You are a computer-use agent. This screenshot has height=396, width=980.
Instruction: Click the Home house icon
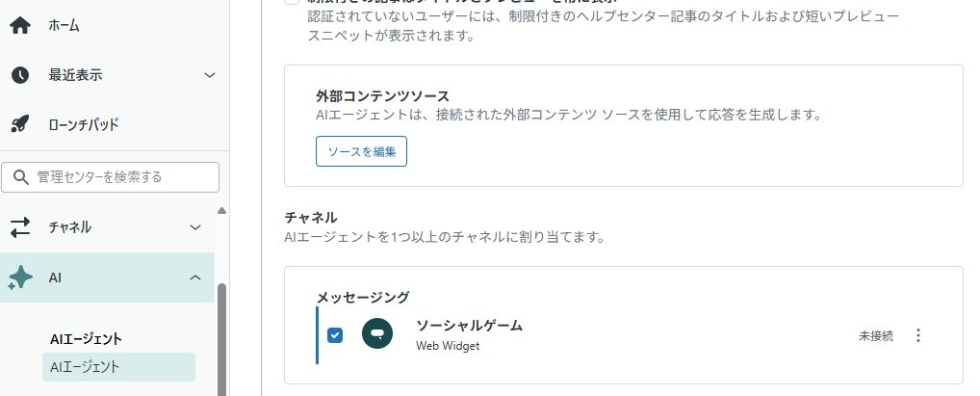pyautogui.click(x=19, y=25)
